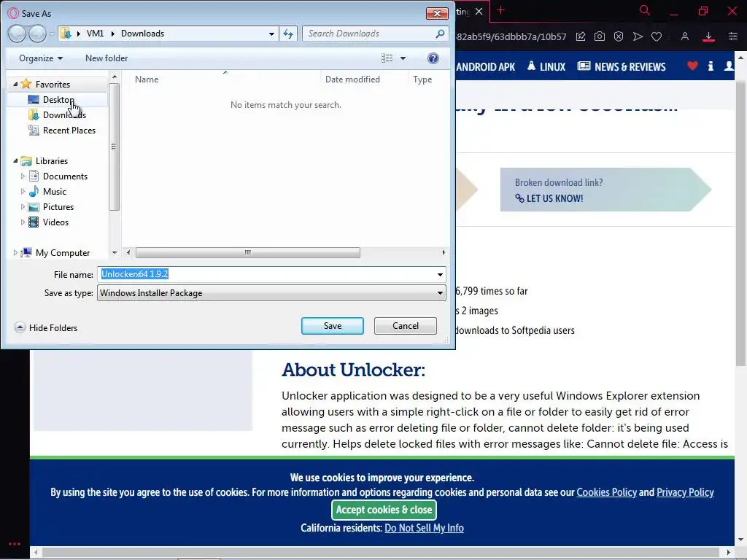747x560 pixels.
Task: Select My Computer in navigation pane
Action: pyautogui.click(x=55, y=253)
